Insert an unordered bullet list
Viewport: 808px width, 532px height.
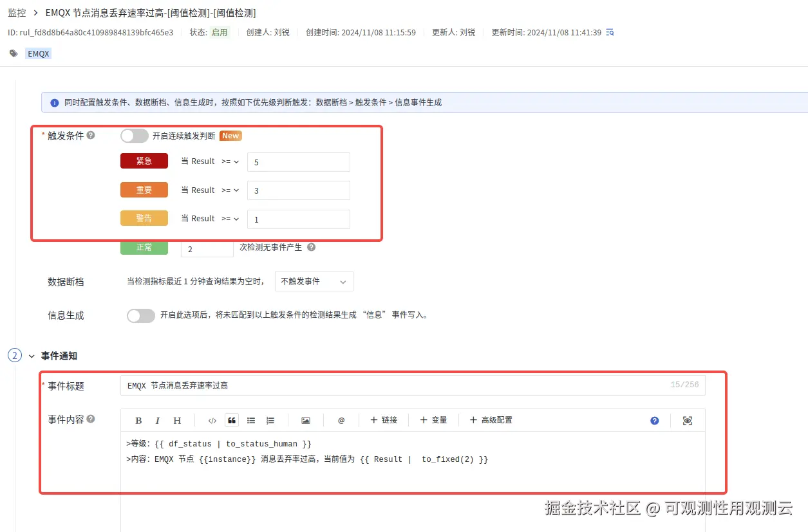point(251,421)
